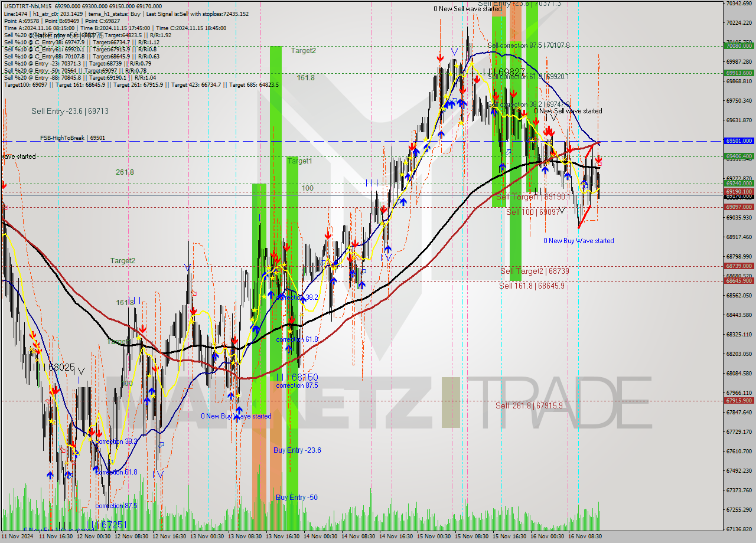Select the topmost '0 New Sell wave started' label
Viewport: 756px width, 543px height.
point(468,9)
